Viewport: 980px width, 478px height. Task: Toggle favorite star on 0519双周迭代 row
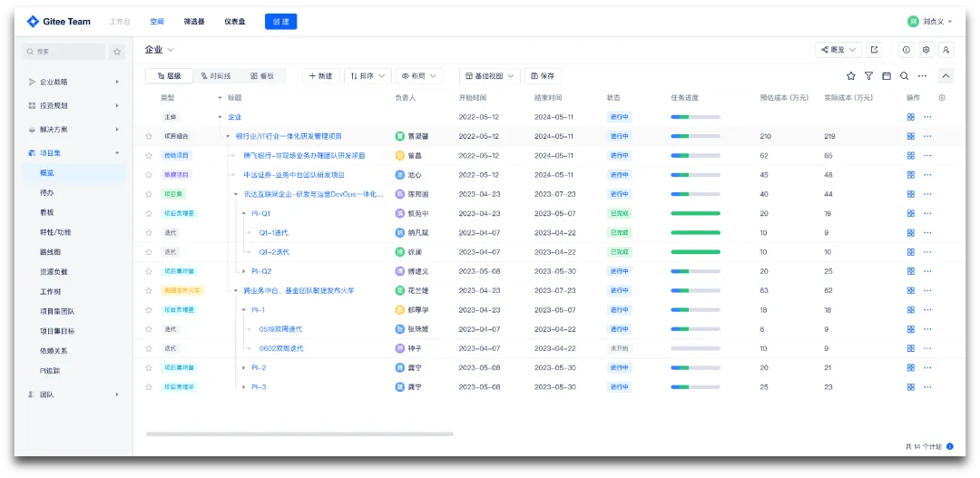149,329
